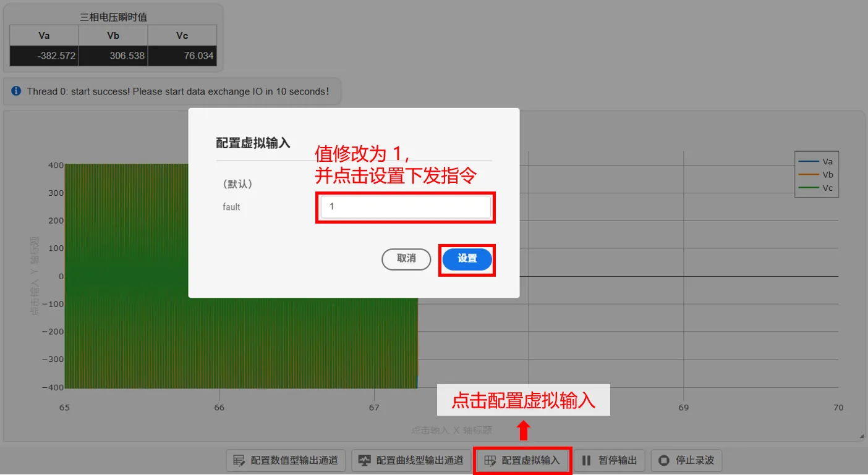Click the Va value cell -382.572
The height and width of the screenshot is (475, 868).
coord(45,56)
